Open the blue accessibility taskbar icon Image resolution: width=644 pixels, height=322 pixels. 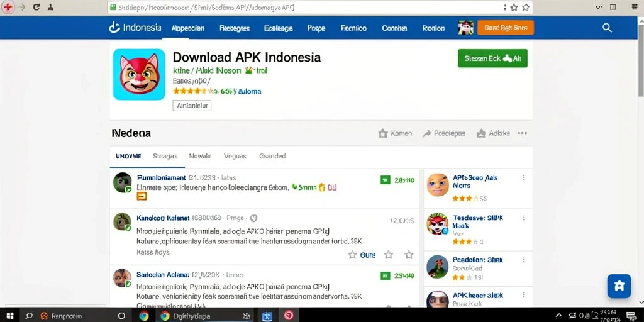coord(267,316)
